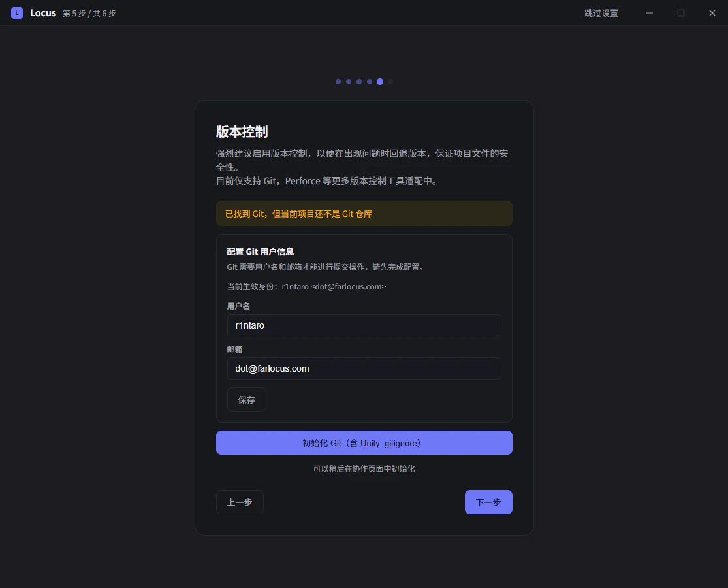
Task: Minimize the Locus window
Action: 650,13
